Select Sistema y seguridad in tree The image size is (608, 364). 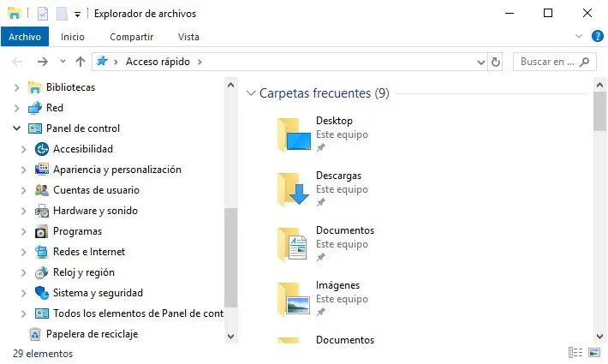[98, 293]
